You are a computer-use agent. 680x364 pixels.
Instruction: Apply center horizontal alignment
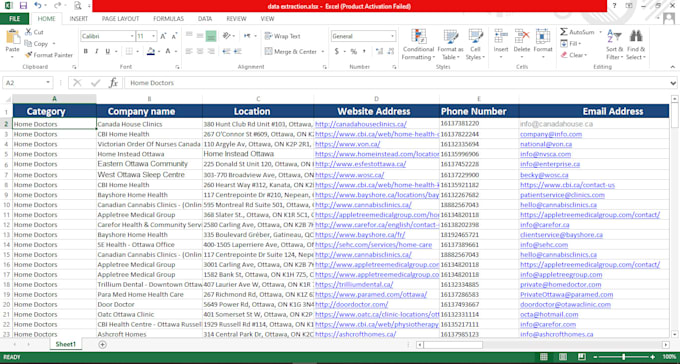pyautogui.click(x=200, y=51)
